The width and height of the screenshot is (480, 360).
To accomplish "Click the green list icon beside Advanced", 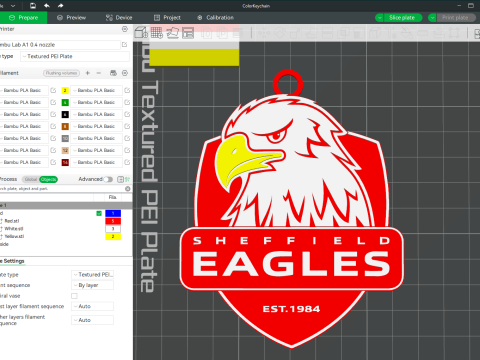I will click(x=128, y=179).
